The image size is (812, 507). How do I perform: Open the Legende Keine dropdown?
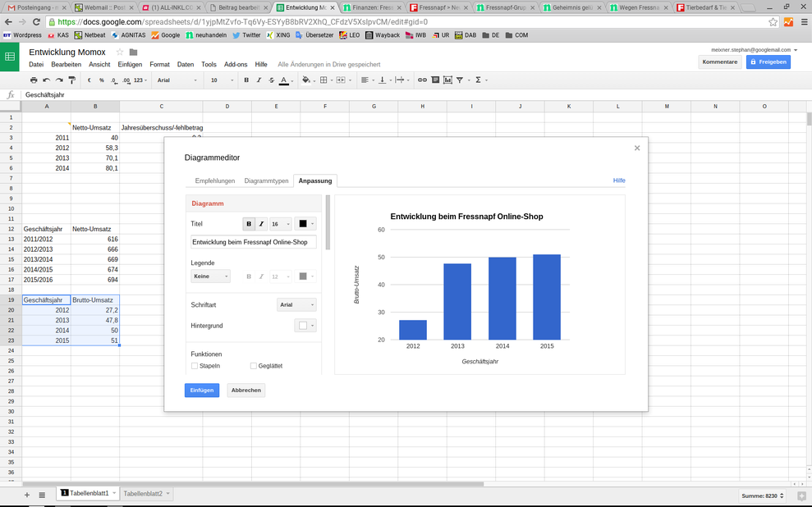pos(210,276)
